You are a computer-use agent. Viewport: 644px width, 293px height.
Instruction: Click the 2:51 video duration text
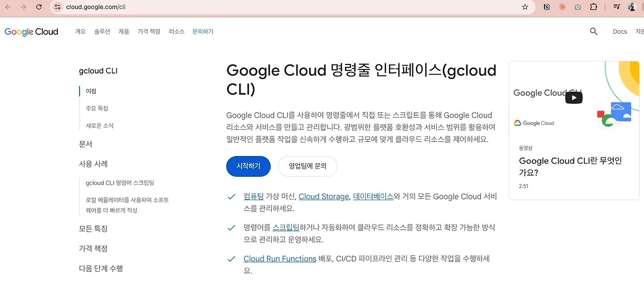pyautogui.click(x=523, y=186)
